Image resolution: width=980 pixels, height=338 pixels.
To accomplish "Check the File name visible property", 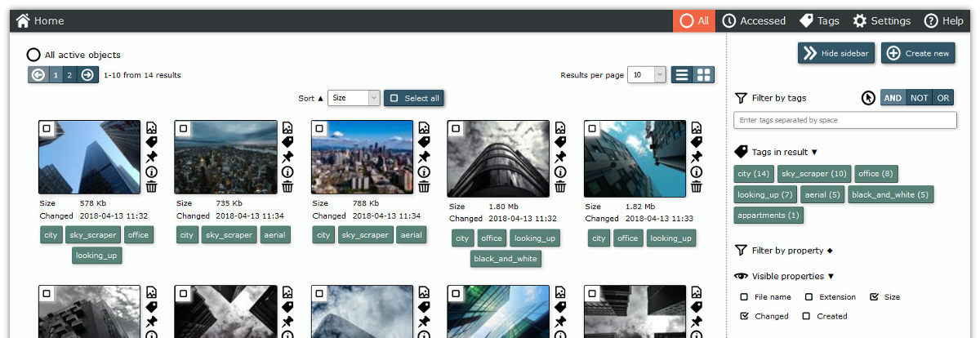I will [744, 297].
